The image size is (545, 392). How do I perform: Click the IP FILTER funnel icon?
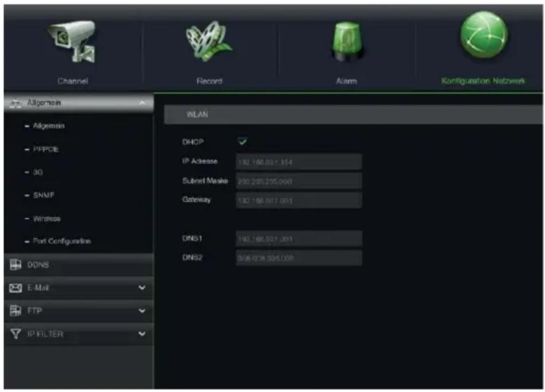(x=16, y=333)
